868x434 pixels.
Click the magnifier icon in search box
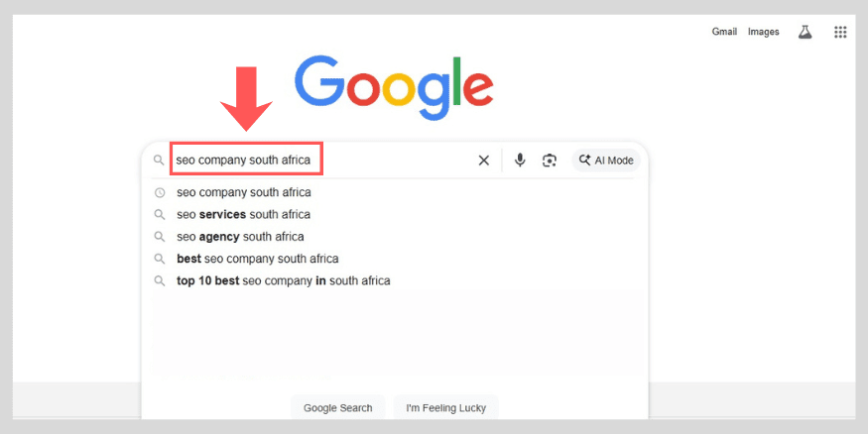159,161
